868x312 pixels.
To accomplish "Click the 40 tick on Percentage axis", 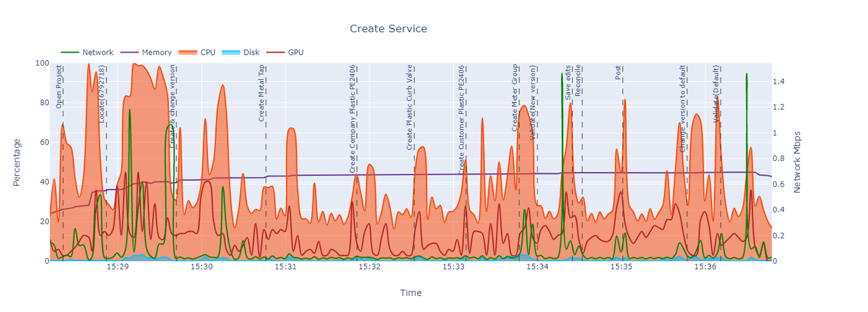I will (x=44, y=182).
